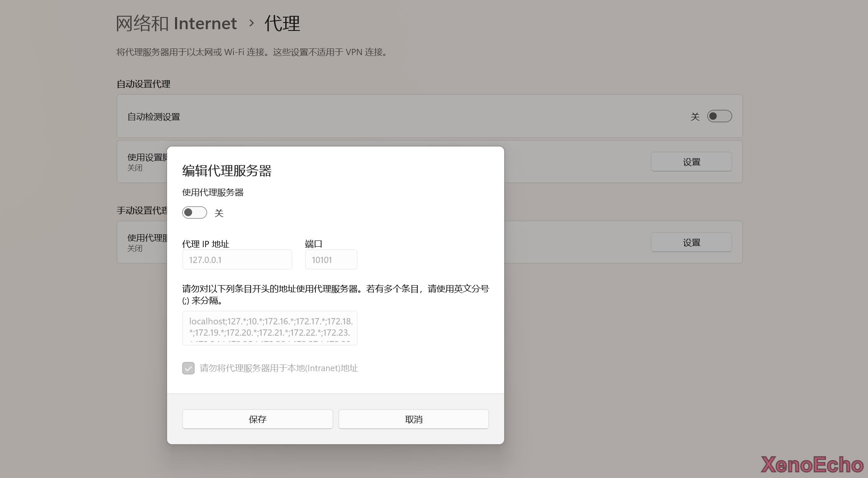Click the 关 label beside dialog toggle
Viewport: 868px width, 478px height.
[219, 213]
